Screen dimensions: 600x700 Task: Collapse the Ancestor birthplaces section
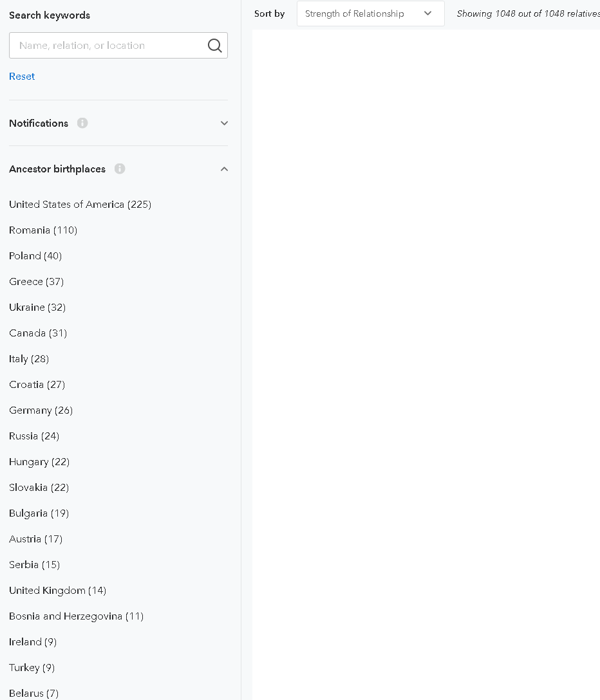click(224, 169)
